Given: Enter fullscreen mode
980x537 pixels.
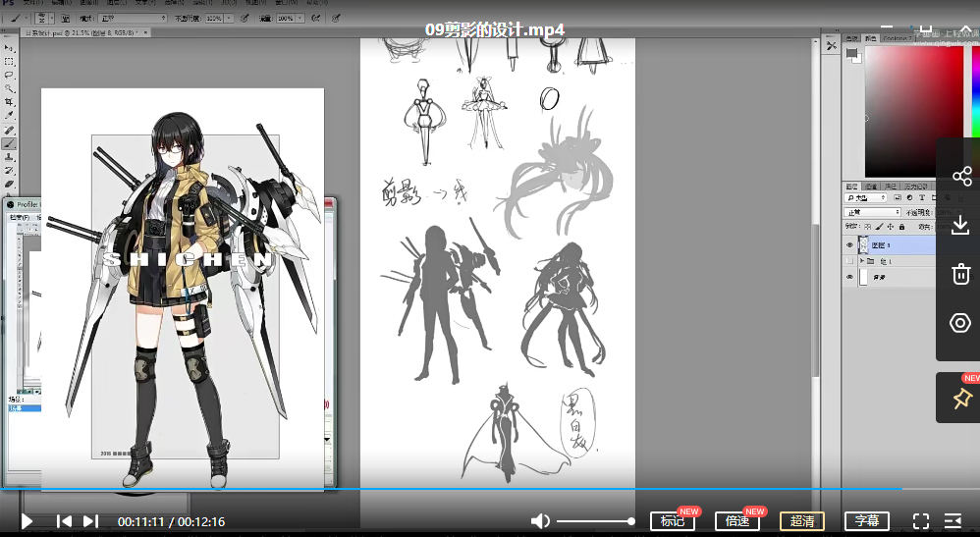Looking at the screenshot, I should [920, 521].
